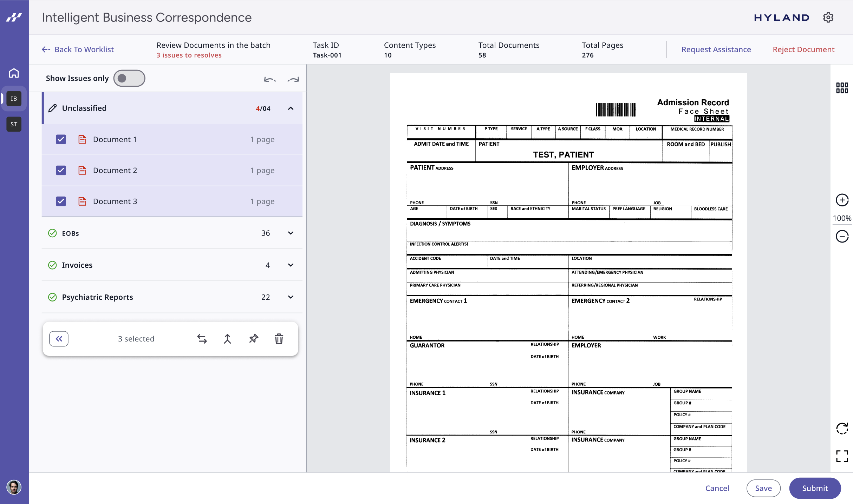
Task: Rotate the document page
Action: point(842,428)
